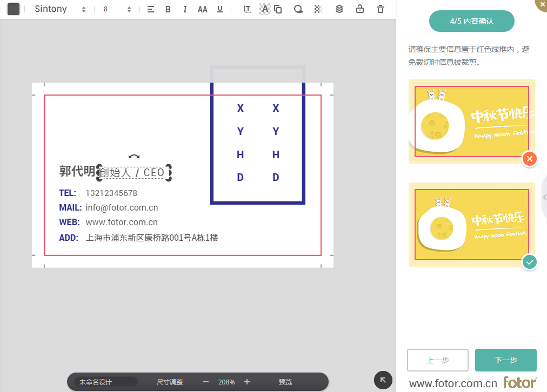Click the 208% zoom level
Viewport: 547px width, 392px height.
[x=226, y=382]
